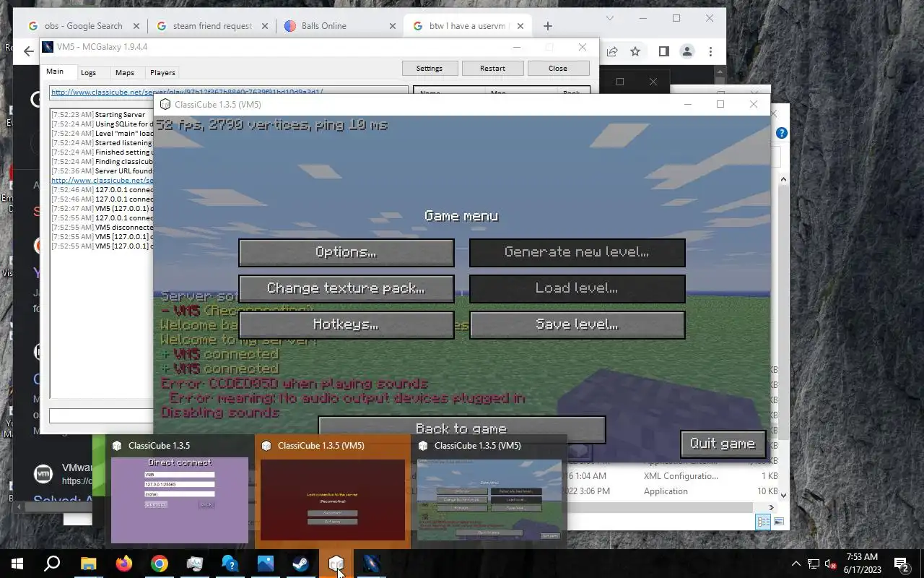Click Back to game button
Viewport: 924px width, 578px height.
[x=461, y=428]
